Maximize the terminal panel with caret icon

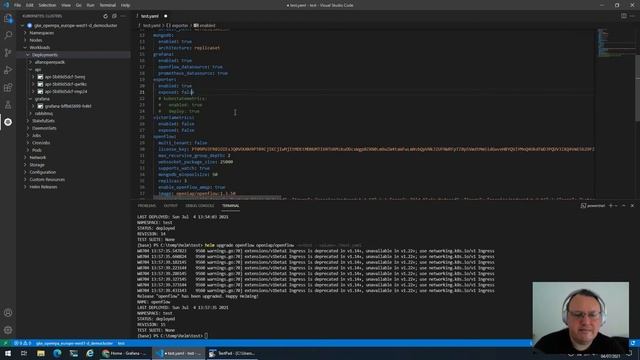(624, 206)
